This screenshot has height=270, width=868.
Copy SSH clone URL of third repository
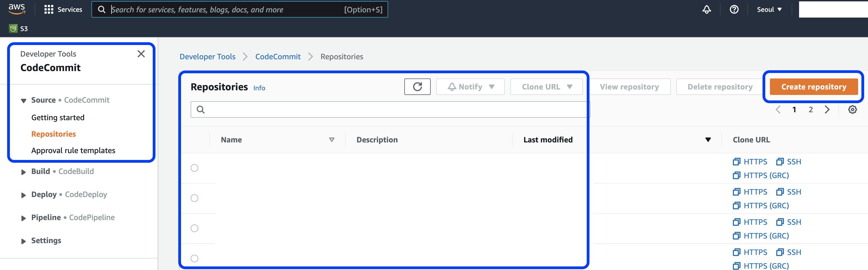click(x=788, y=222)
